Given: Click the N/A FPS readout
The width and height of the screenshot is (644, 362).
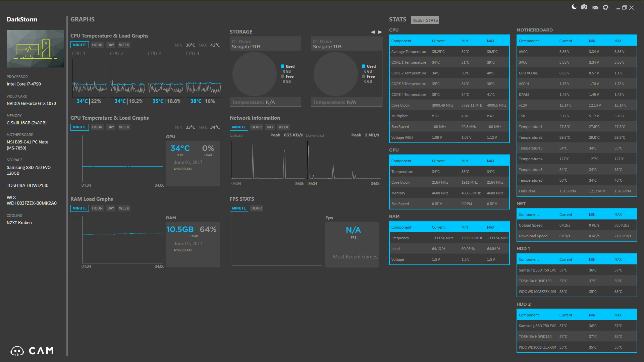Looking at the screenshot, I should 353,230.
